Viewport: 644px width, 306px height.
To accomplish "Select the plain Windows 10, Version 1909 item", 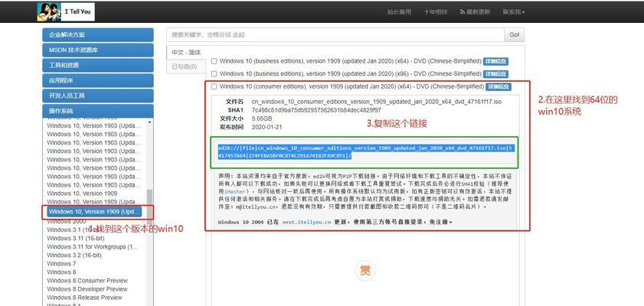I will (x=82, y=194).
